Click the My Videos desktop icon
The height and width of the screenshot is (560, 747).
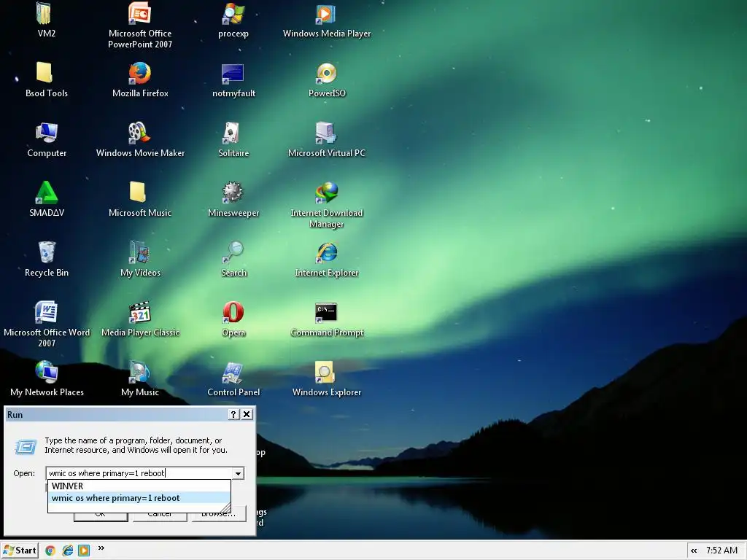coord(139,252)
